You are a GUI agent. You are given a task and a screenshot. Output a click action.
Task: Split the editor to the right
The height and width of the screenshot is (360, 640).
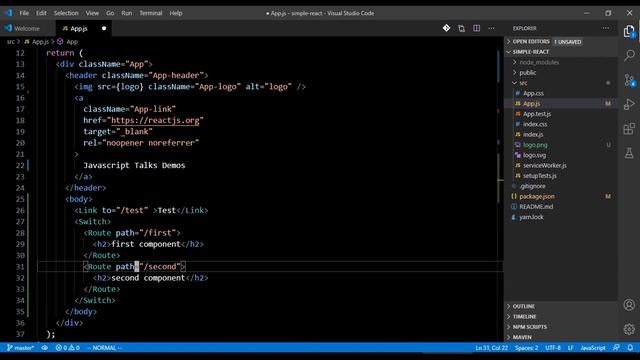coord(476,28)
